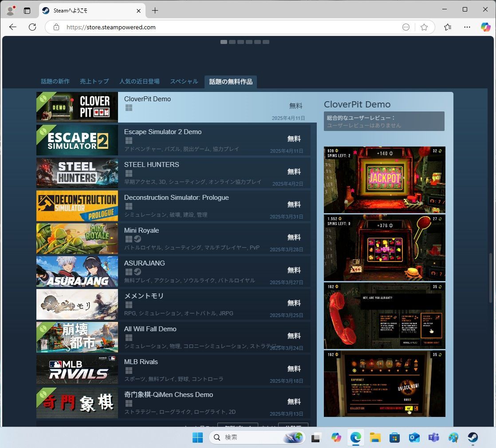Image resolution: width=496 pixels, height=448 pixels.
Task: View the +376 slot machine screenshot
Action: click(384, 248)
